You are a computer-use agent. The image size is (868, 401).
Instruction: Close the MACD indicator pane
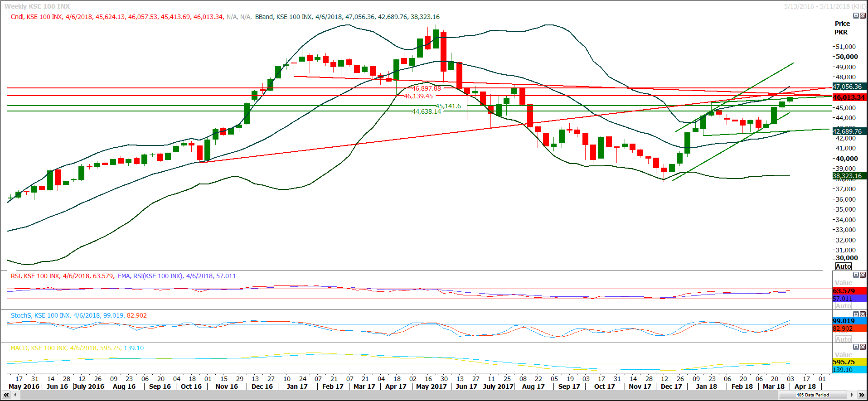(x=863, y=347)
